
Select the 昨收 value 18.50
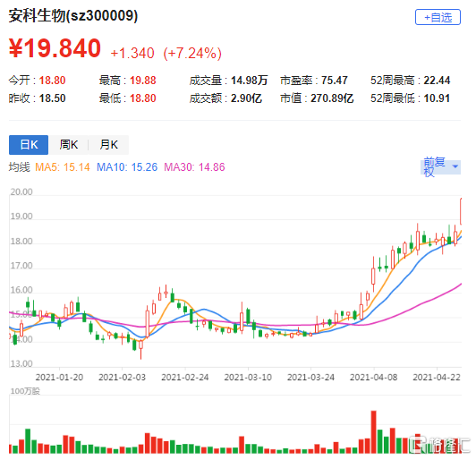point(52,98)
